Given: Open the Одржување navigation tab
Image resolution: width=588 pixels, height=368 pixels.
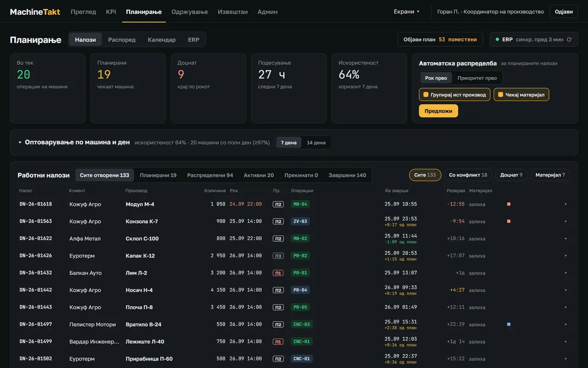Looking at the screenshot, I should coord(190,11).
